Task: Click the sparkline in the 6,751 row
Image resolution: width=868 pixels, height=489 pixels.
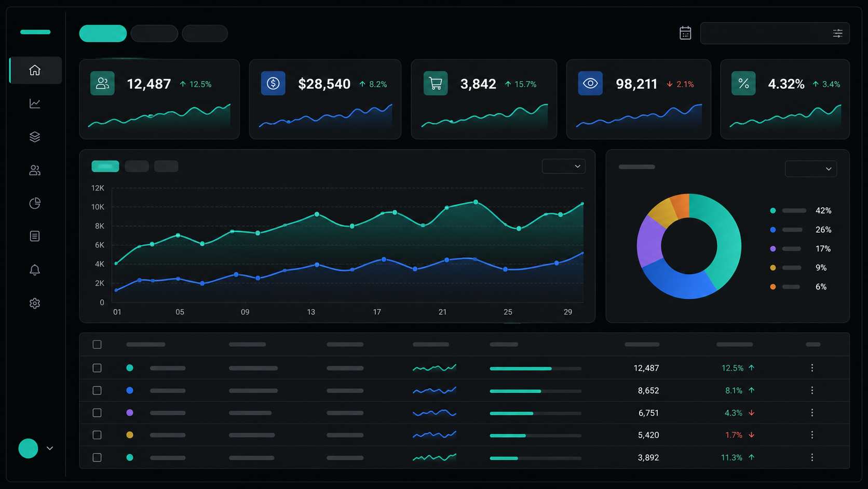Action: tap(435, 413)
